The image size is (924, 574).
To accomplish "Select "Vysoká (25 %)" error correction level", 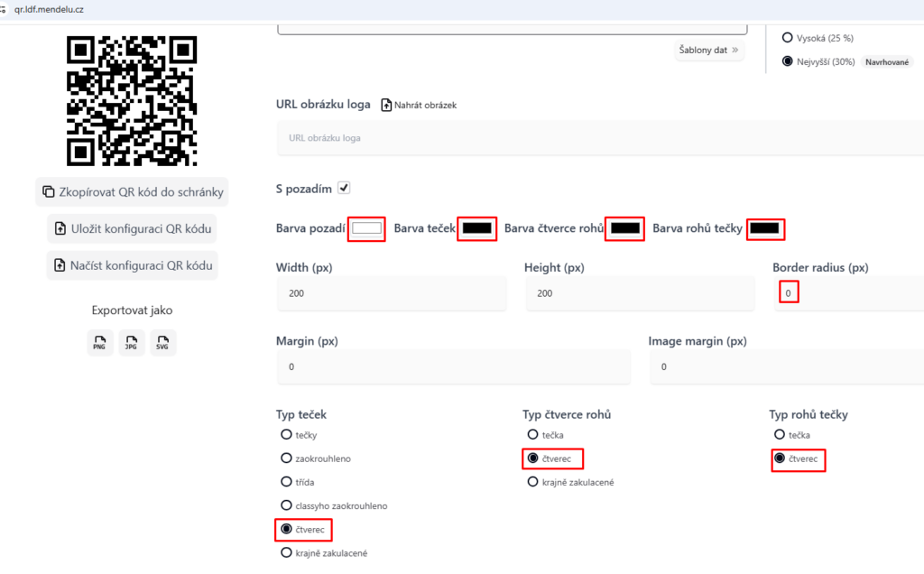I will (787, 38).
